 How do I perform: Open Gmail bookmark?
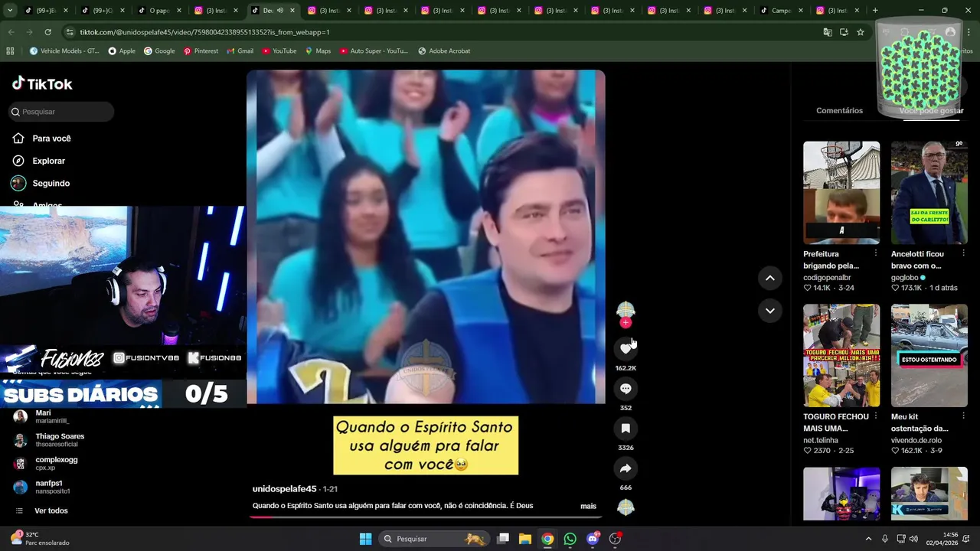[239, 51]
